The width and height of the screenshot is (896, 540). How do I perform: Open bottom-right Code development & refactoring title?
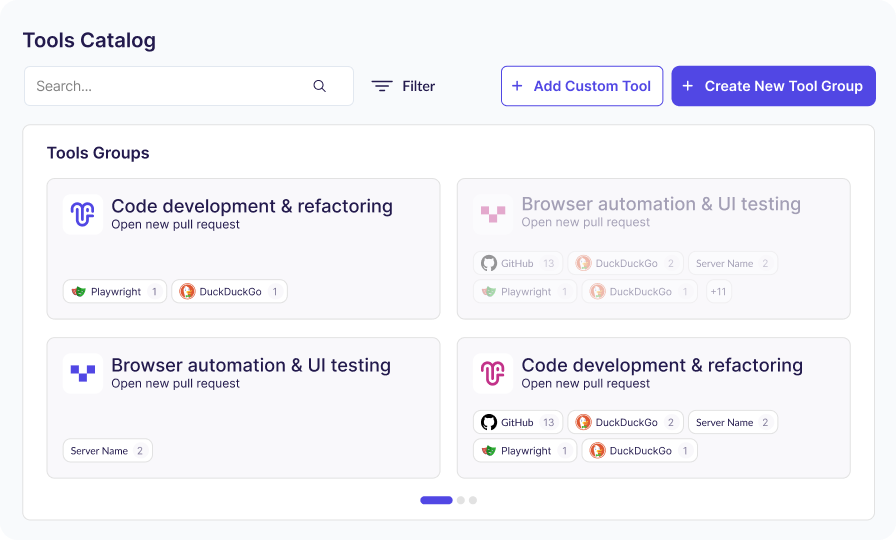coord(662,365)
